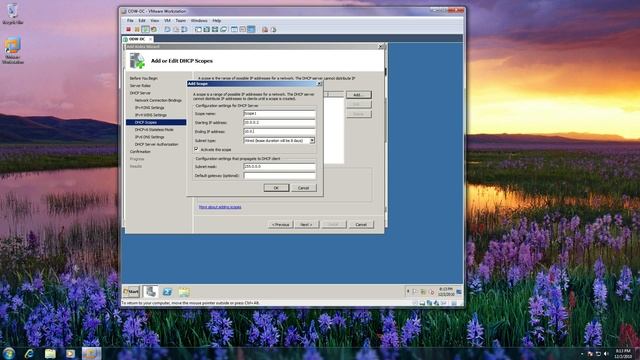Click the Unity mode toolbar icon
640x360 pixels.
pos(223,29)
